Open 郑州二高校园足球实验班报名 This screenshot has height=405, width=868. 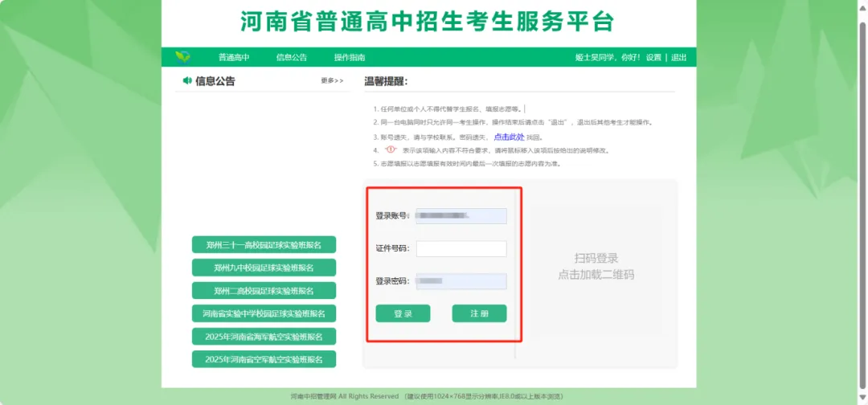pos(264,291)
